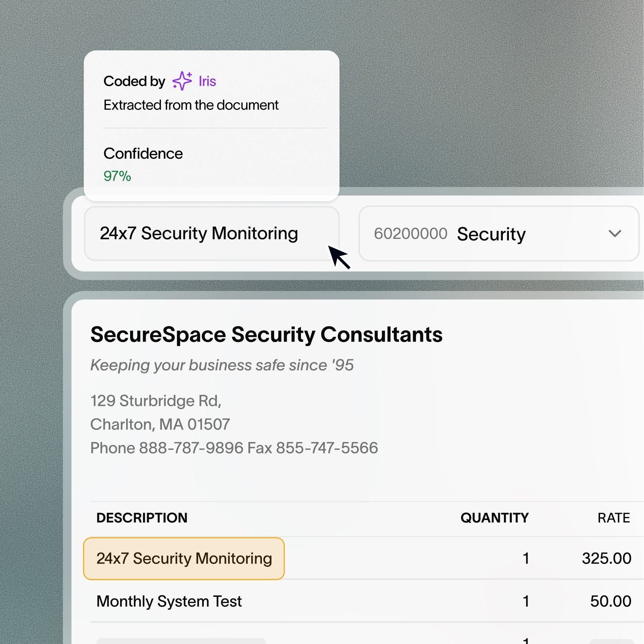Click the 24x7 Security Monitoring input field

pyautogui.click(x=212, y=233)
